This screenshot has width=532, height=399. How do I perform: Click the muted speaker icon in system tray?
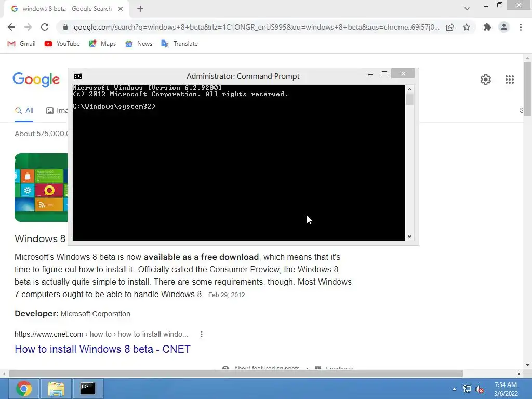tap(480, 389)
